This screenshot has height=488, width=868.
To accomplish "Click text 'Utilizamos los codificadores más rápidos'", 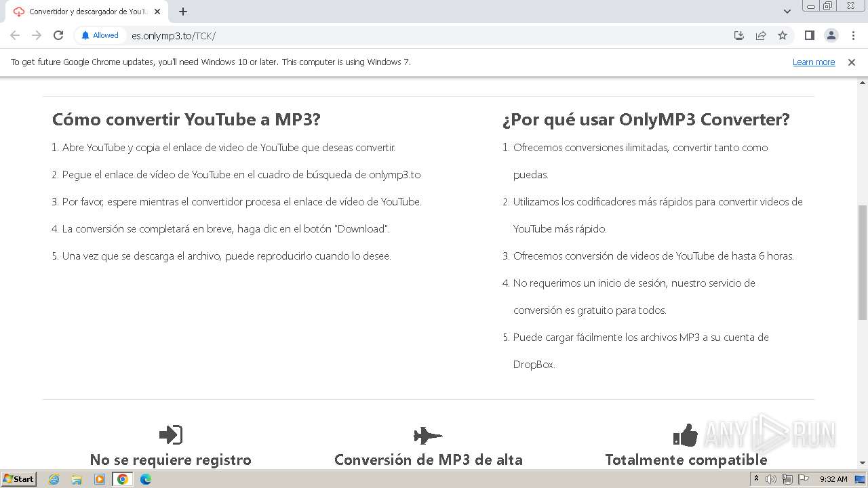I will pyautogui.click(x=658, y=215).
